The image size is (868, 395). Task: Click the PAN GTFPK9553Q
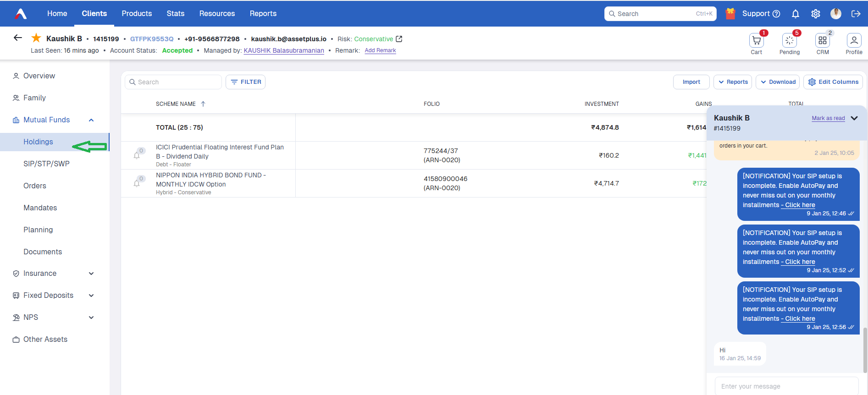[152, 39]
